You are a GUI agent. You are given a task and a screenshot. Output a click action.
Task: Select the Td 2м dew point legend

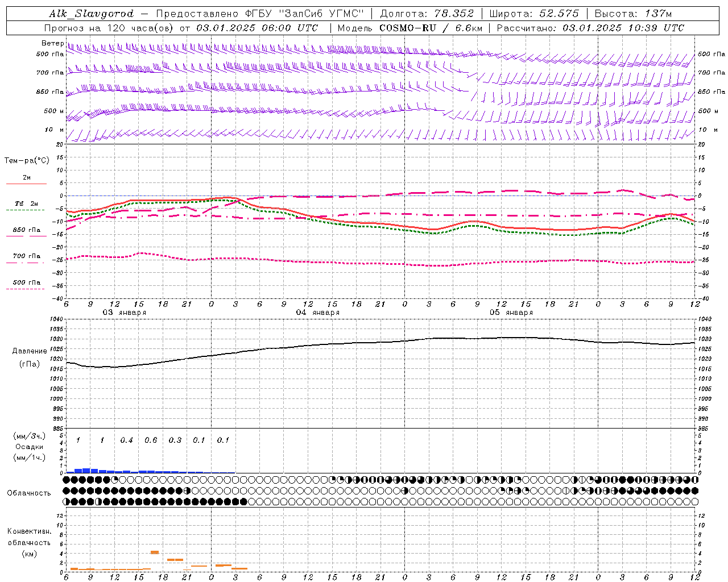point(26,204)
